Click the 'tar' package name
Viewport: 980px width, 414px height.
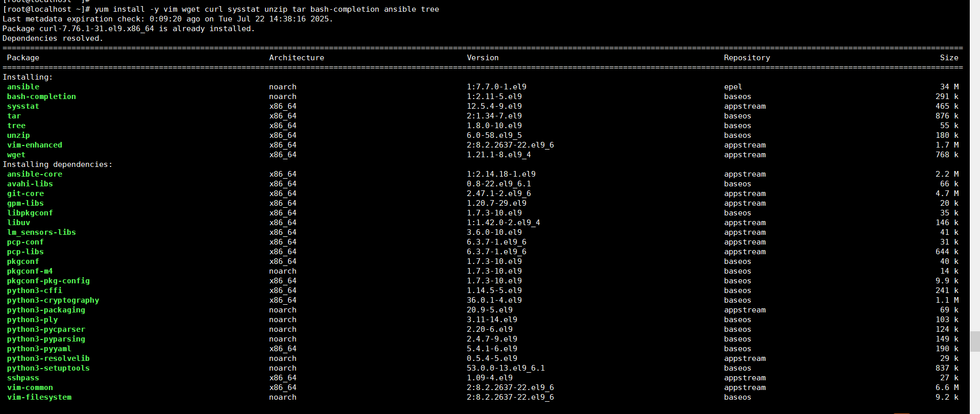pos(14,116)
